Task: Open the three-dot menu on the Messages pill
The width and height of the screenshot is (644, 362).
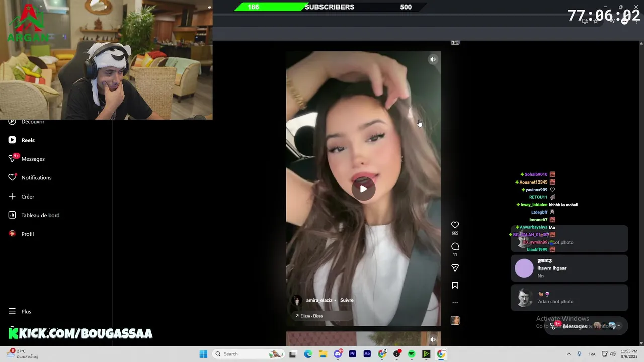Action: (618, 326)
